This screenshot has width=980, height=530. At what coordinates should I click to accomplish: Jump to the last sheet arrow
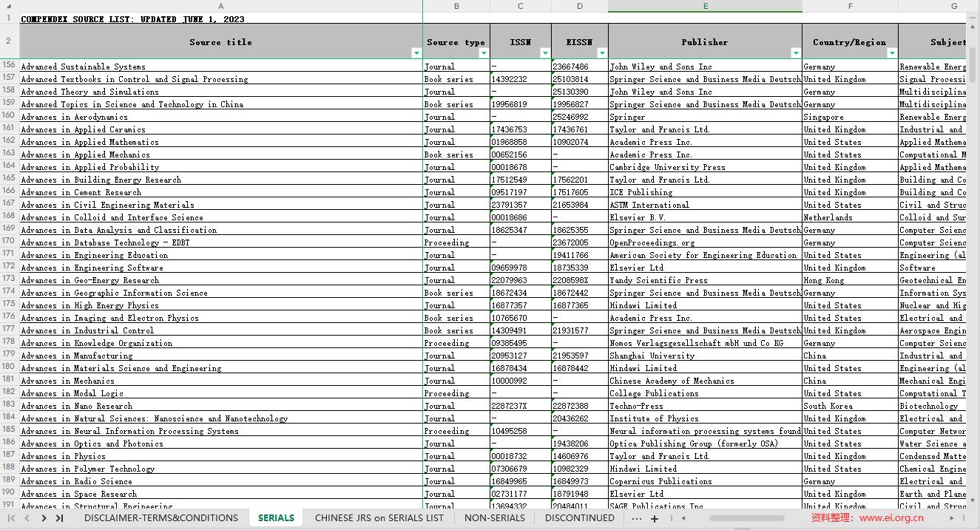tap(59, 518)
